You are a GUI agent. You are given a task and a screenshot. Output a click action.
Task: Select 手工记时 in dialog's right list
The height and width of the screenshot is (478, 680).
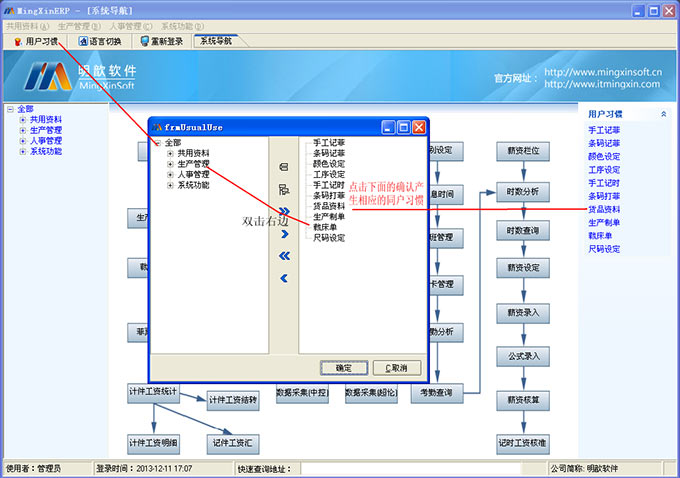329,185
